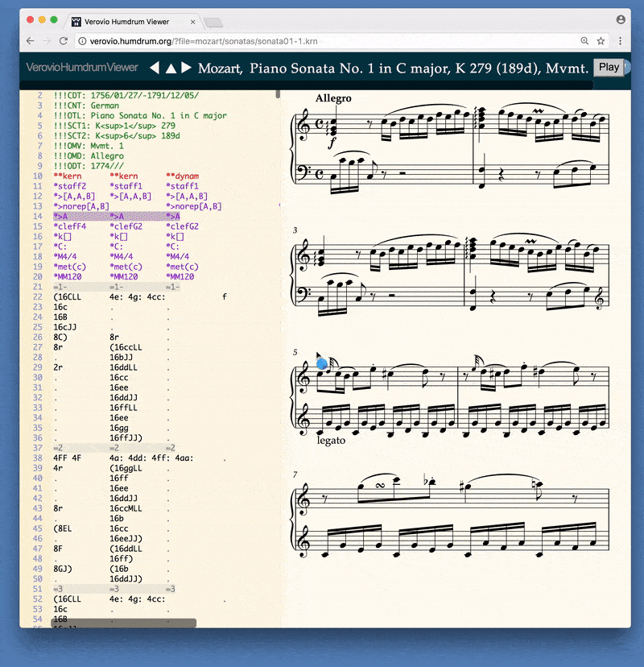Click the '!!!SCT2: K<sup>6</sup> 189d' line
The height and width of the screenshot is (667, 644).
pyautogui.click(x=117, y=135)
